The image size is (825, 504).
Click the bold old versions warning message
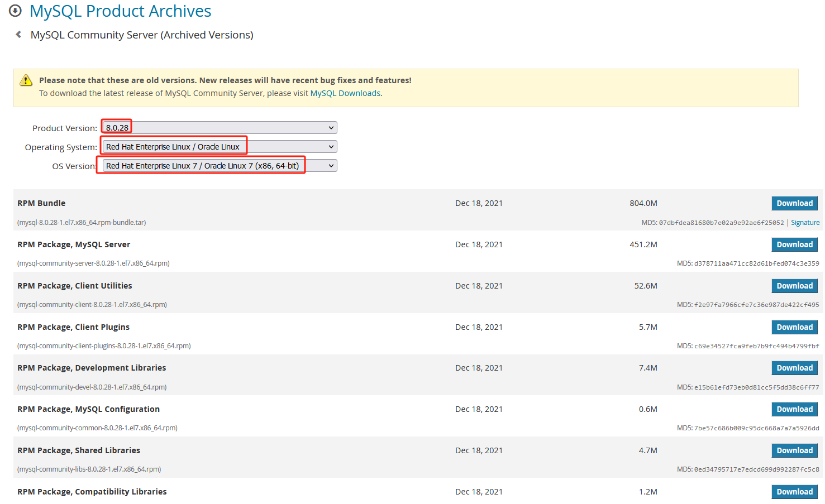(225, 80)
